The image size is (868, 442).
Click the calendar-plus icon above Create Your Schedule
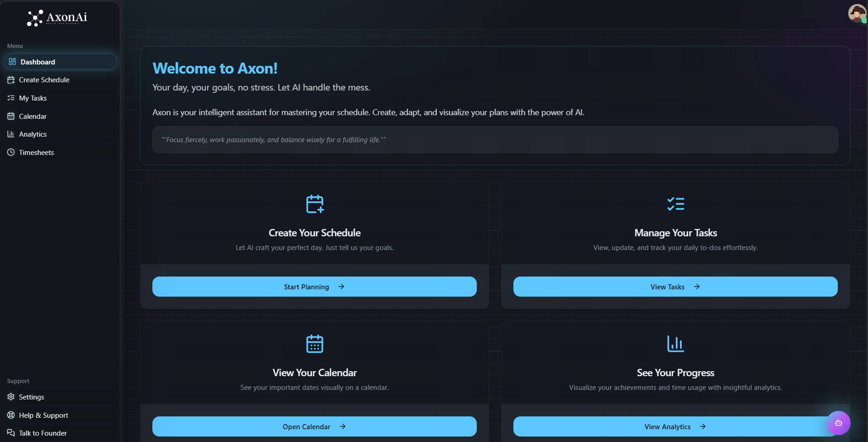click(314, 204)
